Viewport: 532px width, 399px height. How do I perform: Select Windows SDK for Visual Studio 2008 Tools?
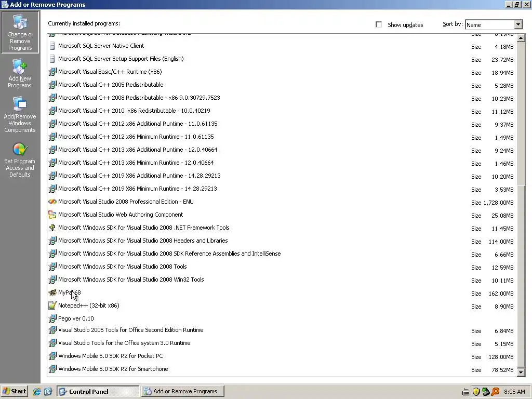coord(282,267)
